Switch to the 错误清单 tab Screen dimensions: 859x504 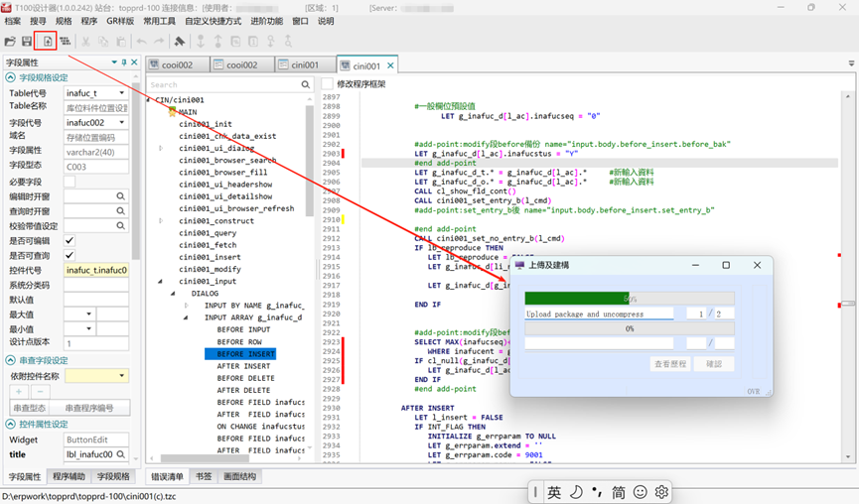(167, 476)
